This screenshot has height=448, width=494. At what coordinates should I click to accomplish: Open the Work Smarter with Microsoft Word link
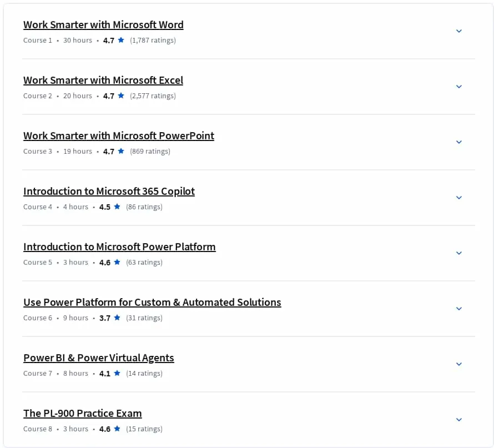103,24
